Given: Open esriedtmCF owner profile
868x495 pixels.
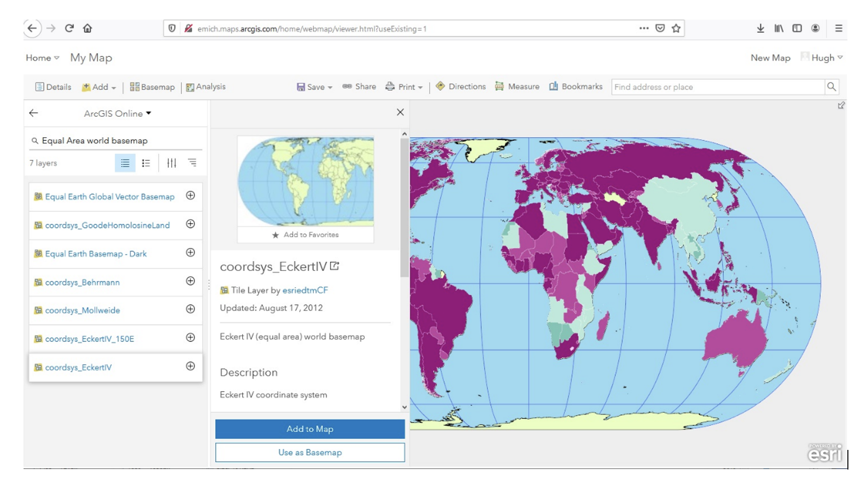Looking at the screenshot, I should tap(305, 290).
